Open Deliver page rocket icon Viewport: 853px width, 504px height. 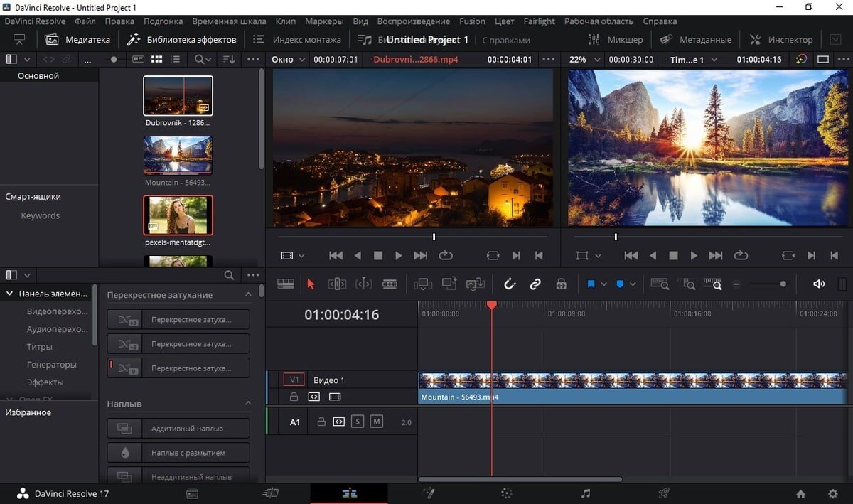click(663, 493)
